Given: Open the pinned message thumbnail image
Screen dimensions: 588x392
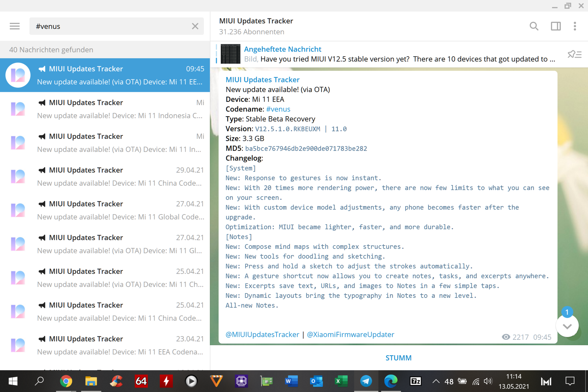Looking at the screenshot, I should [230, 54].
